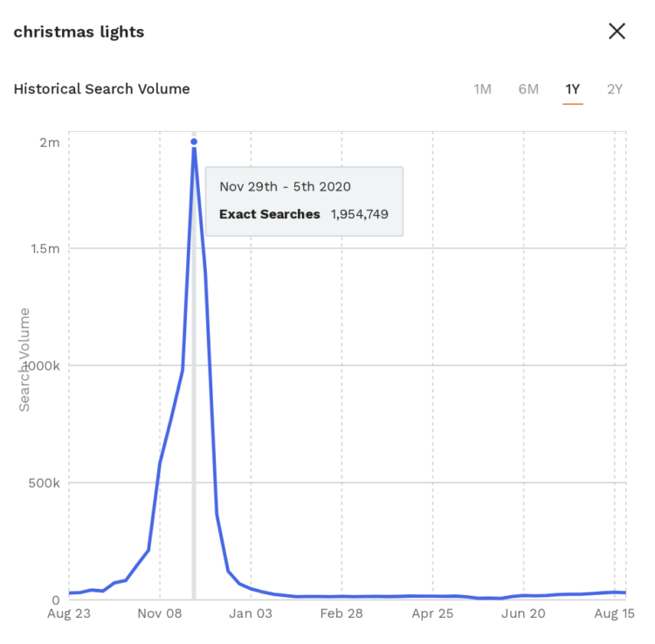655x644 pixels.
Task: Click the Jan 03 axis label
Action: (x=251, y=614)
